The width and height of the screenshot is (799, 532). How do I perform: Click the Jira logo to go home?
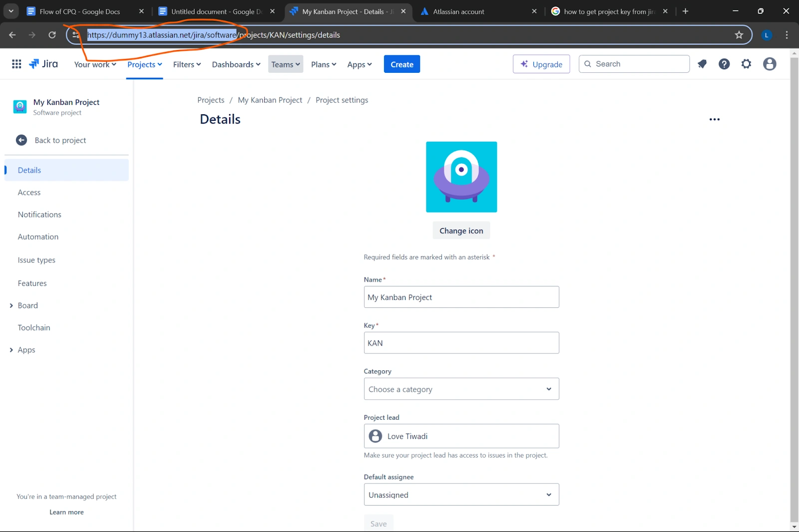pos(44,64)
